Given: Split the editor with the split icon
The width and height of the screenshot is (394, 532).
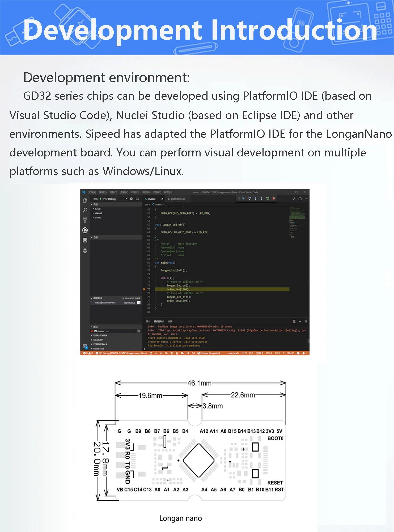Looking at the screenshot, I should 300,199.
